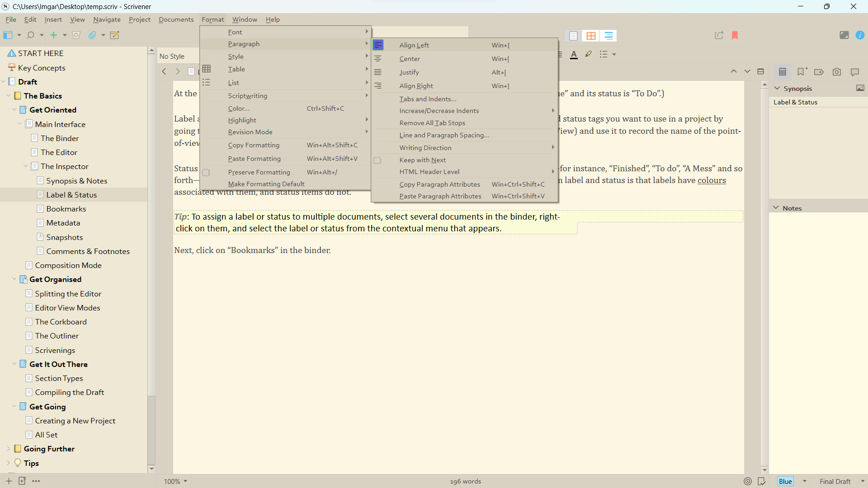
Task: Expand the Tips folder
Action: [8, 463]
